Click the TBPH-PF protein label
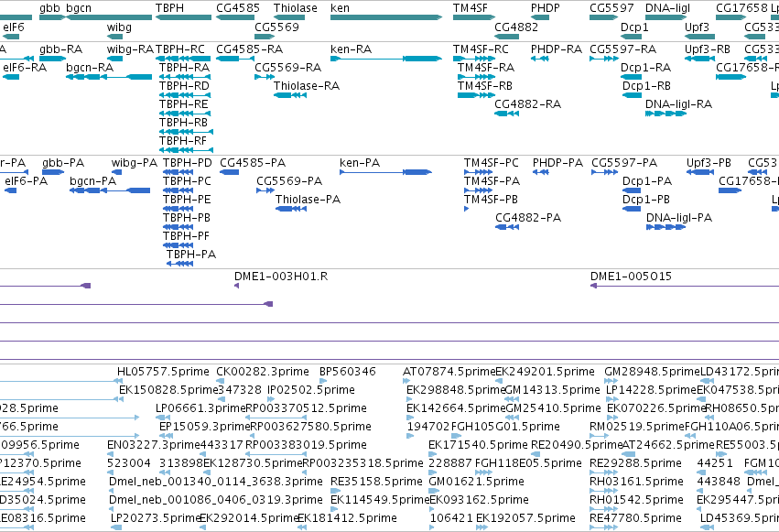The height and width of the screenshot is (532, 779). tap(187, 236)
